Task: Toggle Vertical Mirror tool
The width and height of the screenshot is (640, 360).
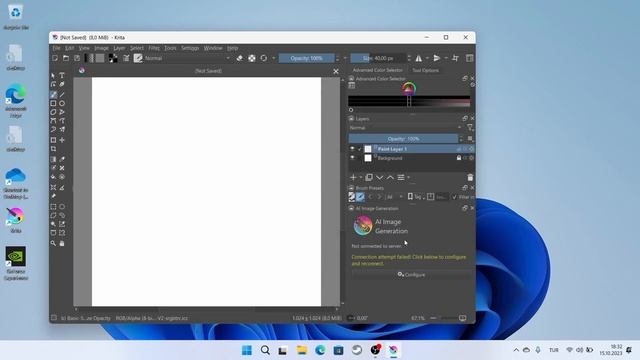Action: (436, 58)
